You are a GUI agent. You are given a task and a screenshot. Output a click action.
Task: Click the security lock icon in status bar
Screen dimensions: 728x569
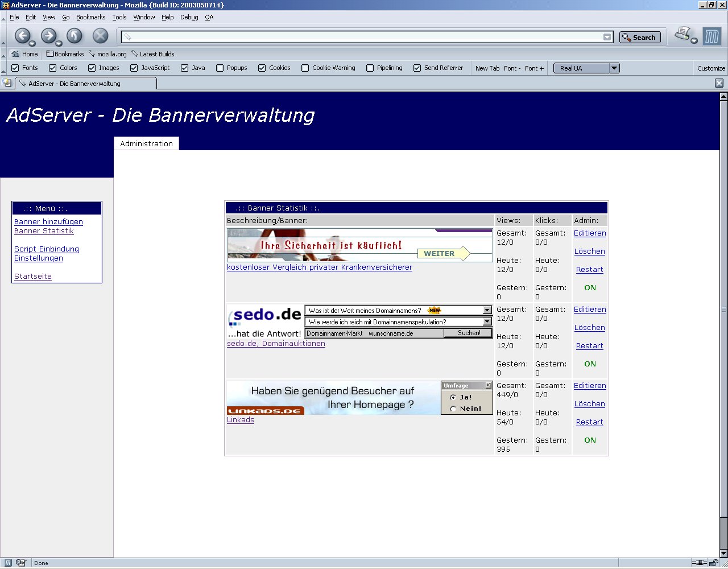[x=713, y=563]
